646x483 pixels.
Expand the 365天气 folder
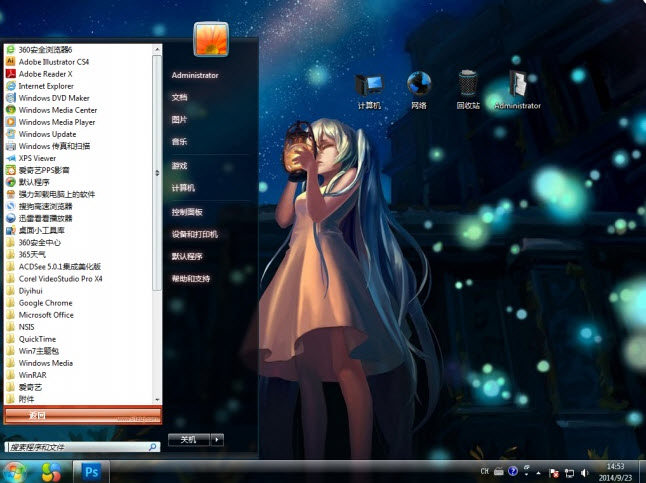tap(26, 254)
